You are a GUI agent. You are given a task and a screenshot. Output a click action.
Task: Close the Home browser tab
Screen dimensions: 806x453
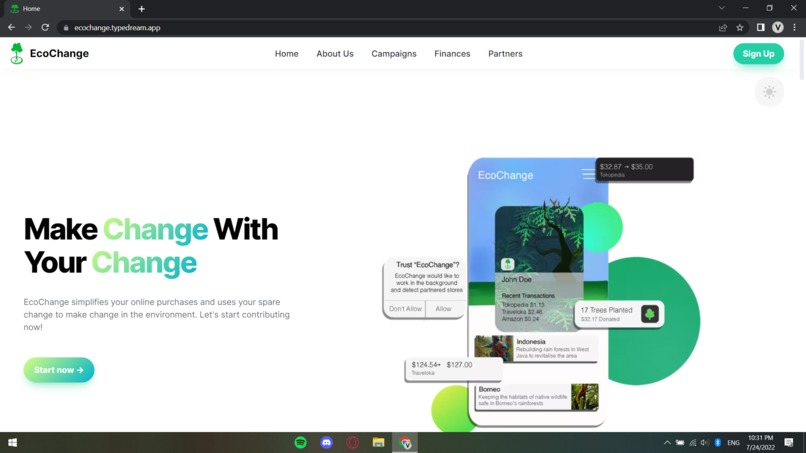coord(121,9)
